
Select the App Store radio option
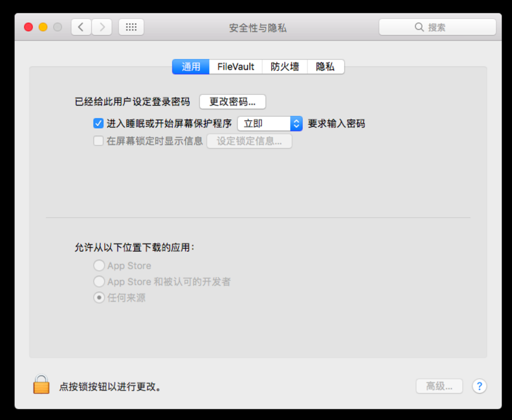pos(99,265)
